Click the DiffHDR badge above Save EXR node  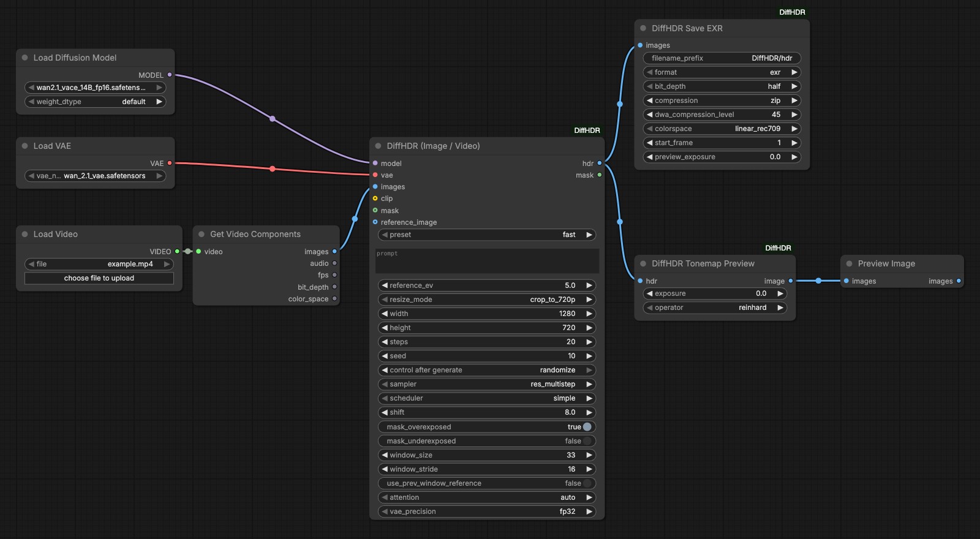point(792,12)
